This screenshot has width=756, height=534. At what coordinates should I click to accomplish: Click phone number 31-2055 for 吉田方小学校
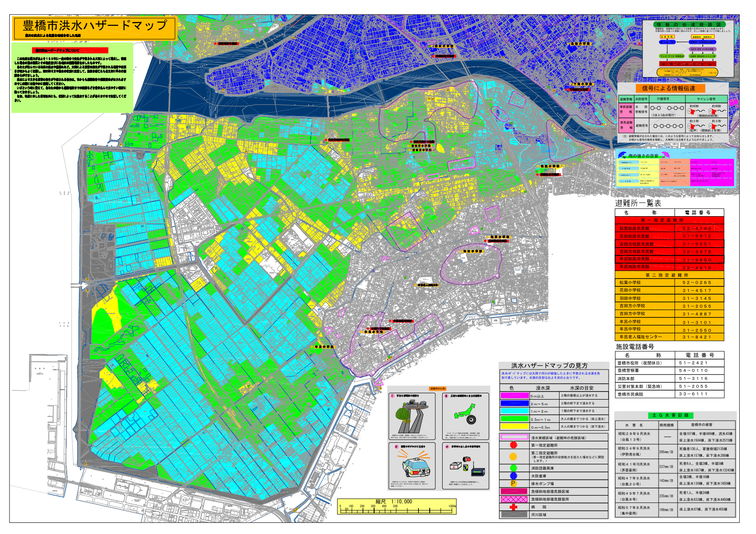pyautogui.click(x=697, y=306)
